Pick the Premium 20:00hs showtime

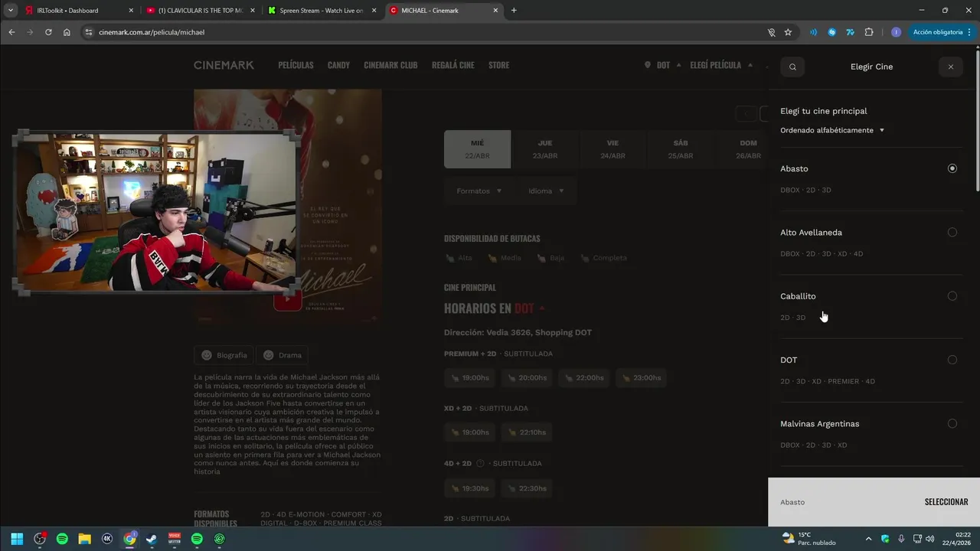(x=527, y=377)
